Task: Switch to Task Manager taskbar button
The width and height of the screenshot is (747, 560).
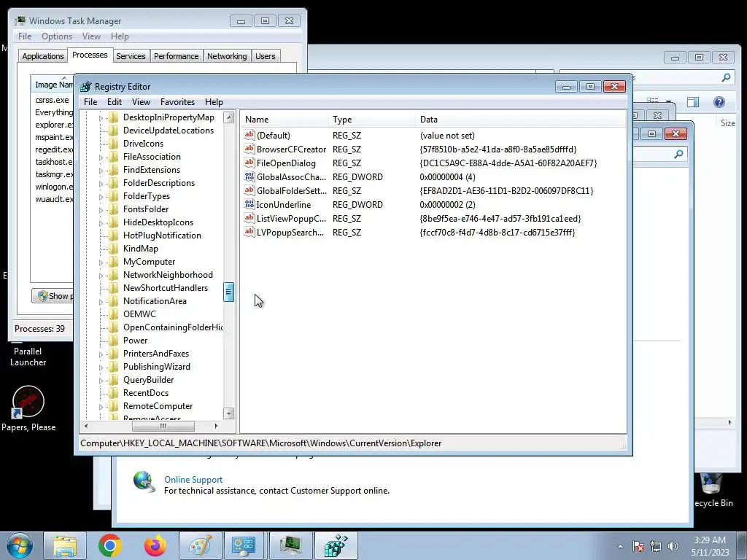Action: coord(291,545)
